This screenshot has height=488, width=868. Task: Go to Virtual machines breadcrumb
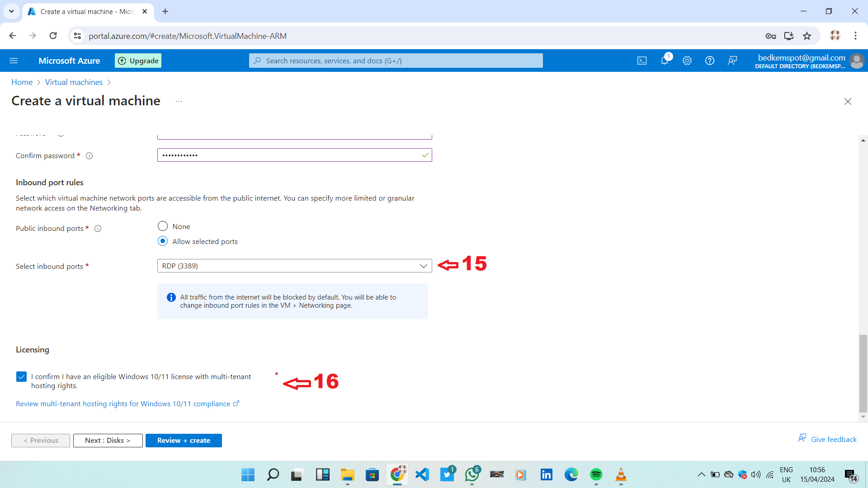pos(74,82)
